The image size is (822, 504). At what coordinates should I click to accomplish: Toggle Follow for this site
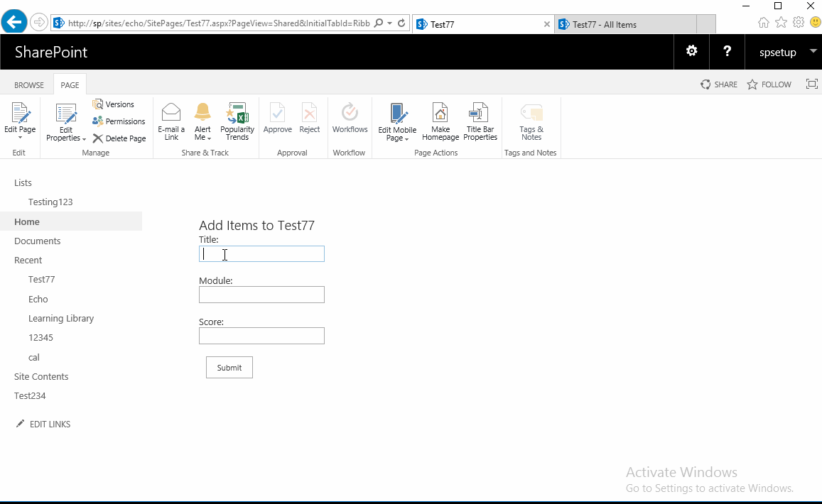pyautogui.click(x=769, y=84)
